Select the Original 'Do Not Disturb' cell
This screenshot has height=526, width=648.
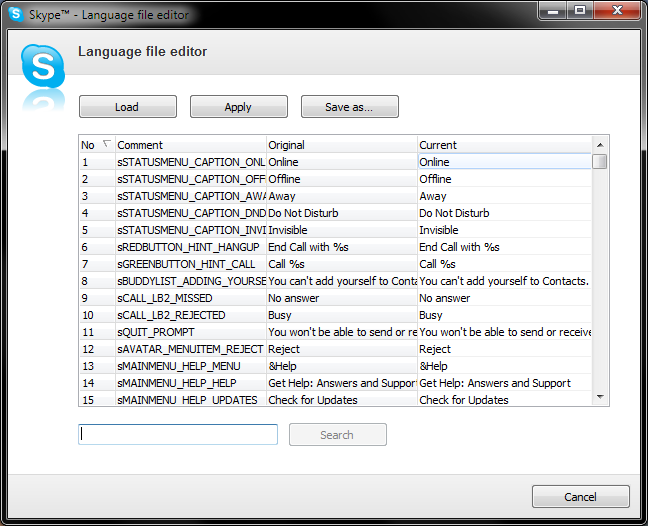tap(342, 213)
